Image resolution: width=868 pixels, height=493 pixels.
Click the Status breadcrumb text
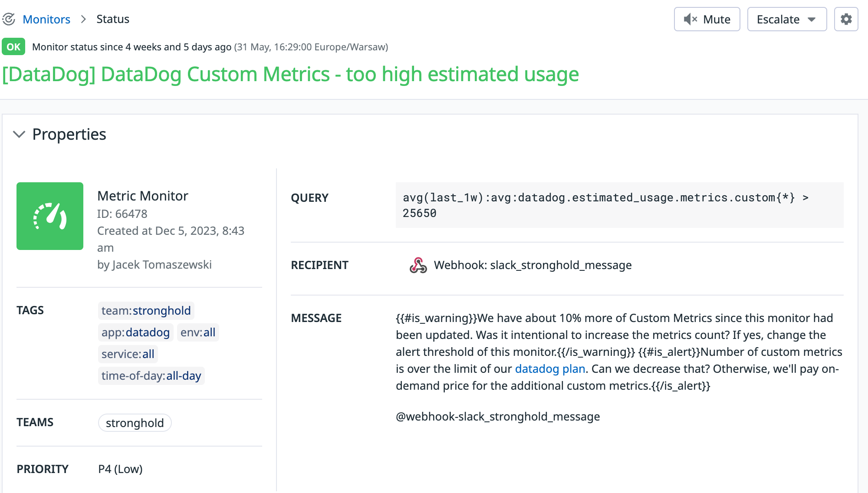tap(113, 19)
